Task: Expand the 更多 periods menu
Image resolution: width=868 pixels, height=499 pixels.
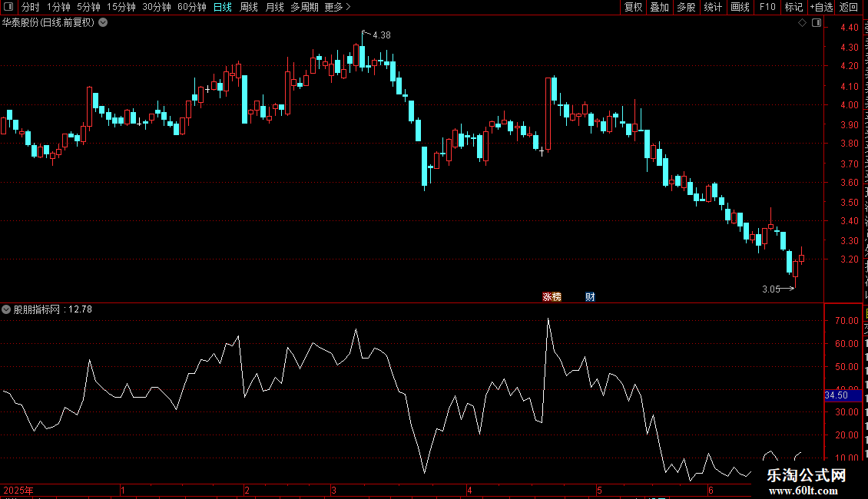Action: (x=337, y=7)
